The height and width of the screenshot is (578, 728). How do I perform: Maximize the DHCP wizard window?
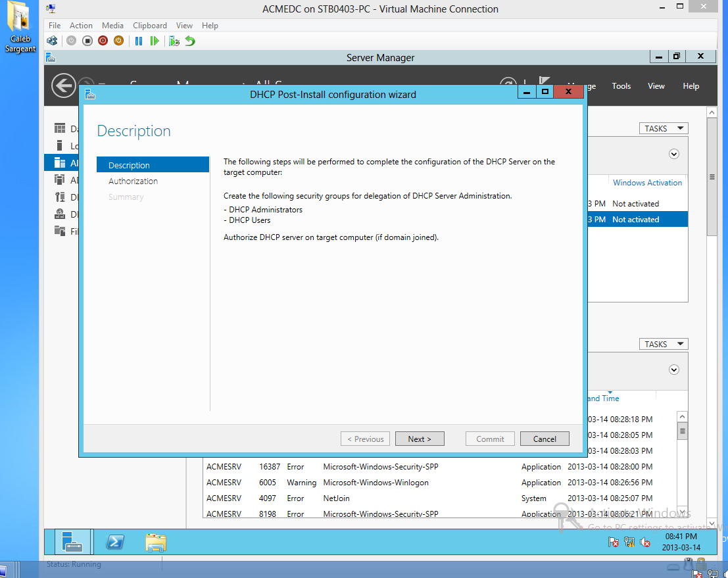[545, 91]
